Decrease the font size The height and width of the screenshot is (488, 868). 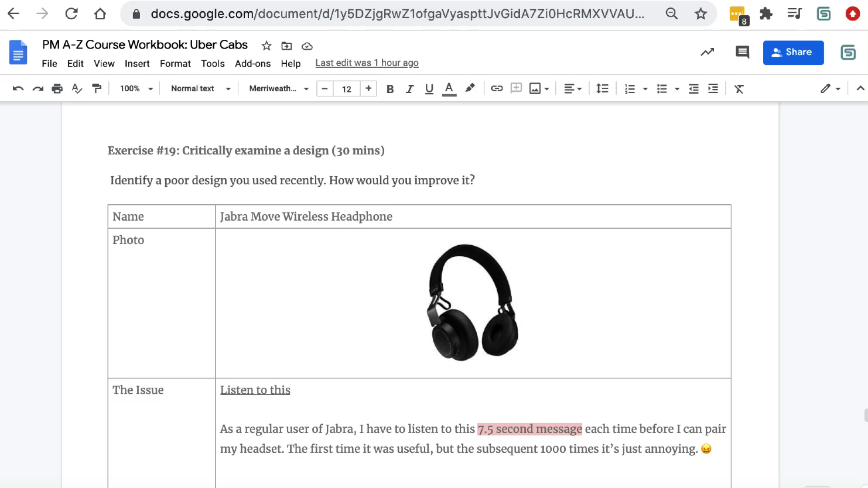325,88
